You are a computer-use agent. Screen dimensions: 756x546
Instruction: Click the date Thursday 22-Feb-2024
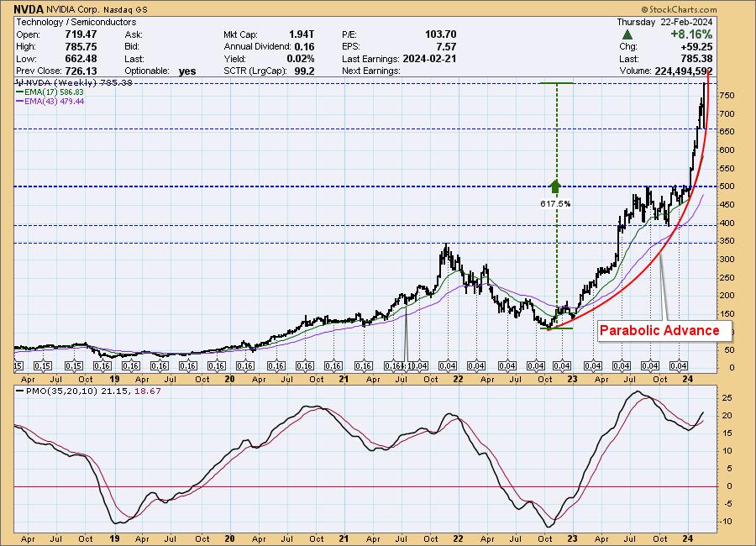[664, 22]
